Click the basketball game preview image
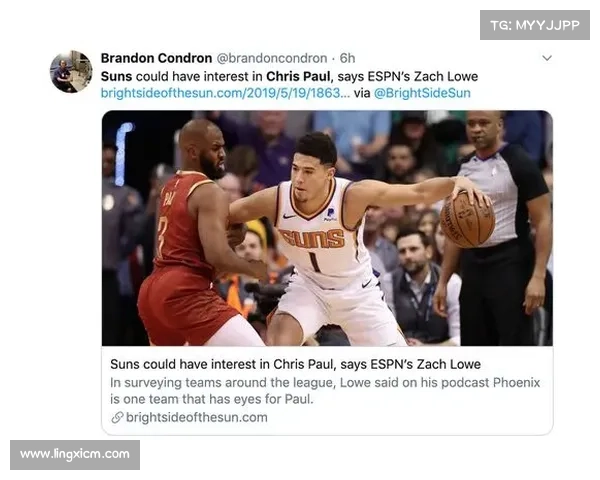 327,228
